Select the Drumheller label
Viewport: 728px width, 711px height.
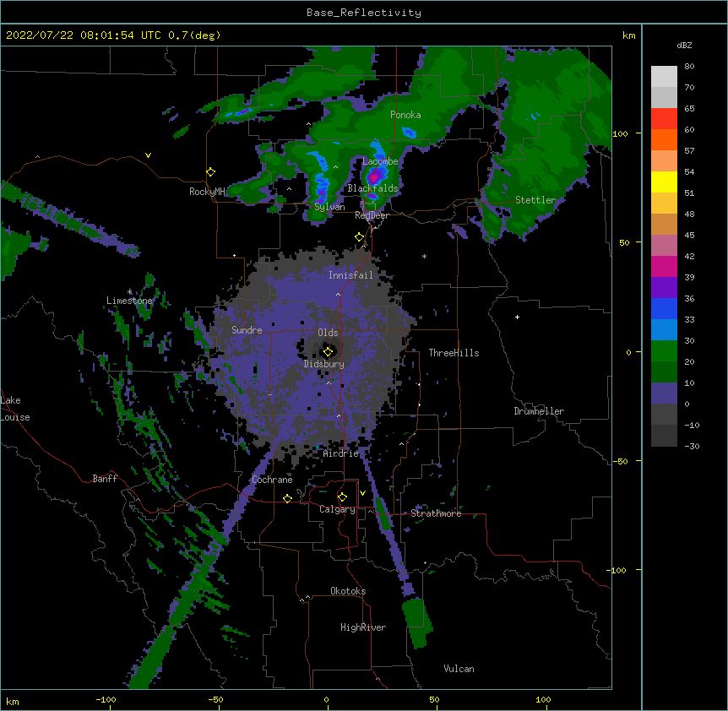(539, 411)
